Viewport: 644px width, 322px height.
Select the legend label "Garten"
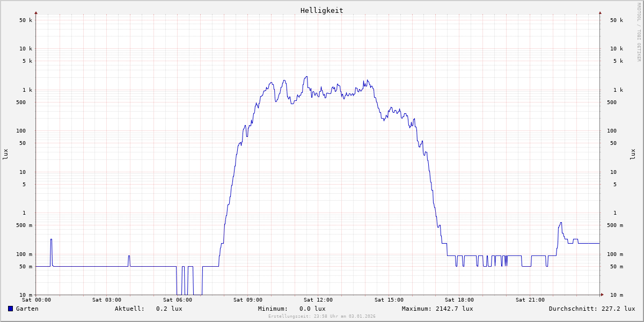pyautogui.click(x=27, y=309)
